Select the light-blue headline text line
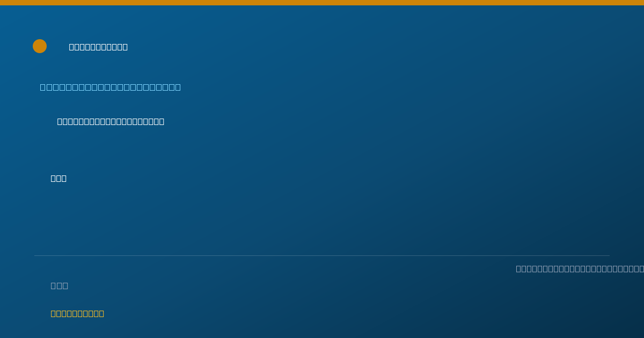The height and width of the screenshot is (338, 644). (110, 87)
